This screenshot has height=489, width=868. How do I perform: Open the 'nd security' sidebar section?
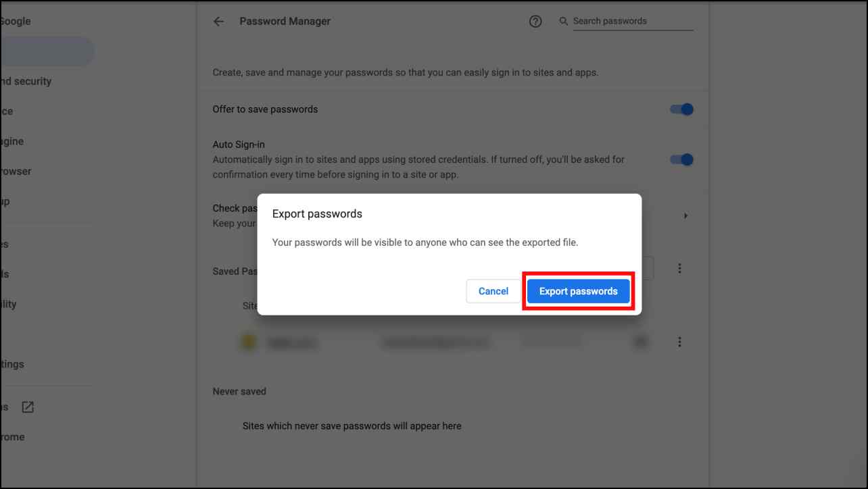click(x=26, y=81)
